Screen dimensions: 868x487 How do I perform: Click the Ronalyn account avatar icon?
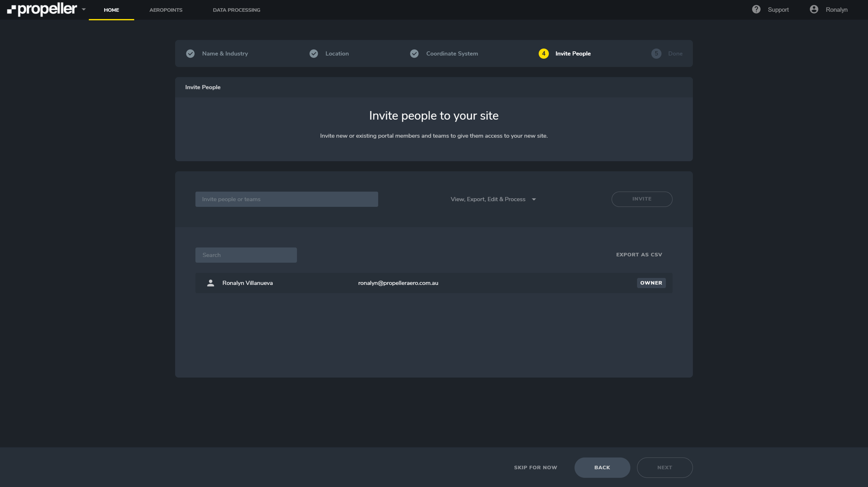coord(814,9)
